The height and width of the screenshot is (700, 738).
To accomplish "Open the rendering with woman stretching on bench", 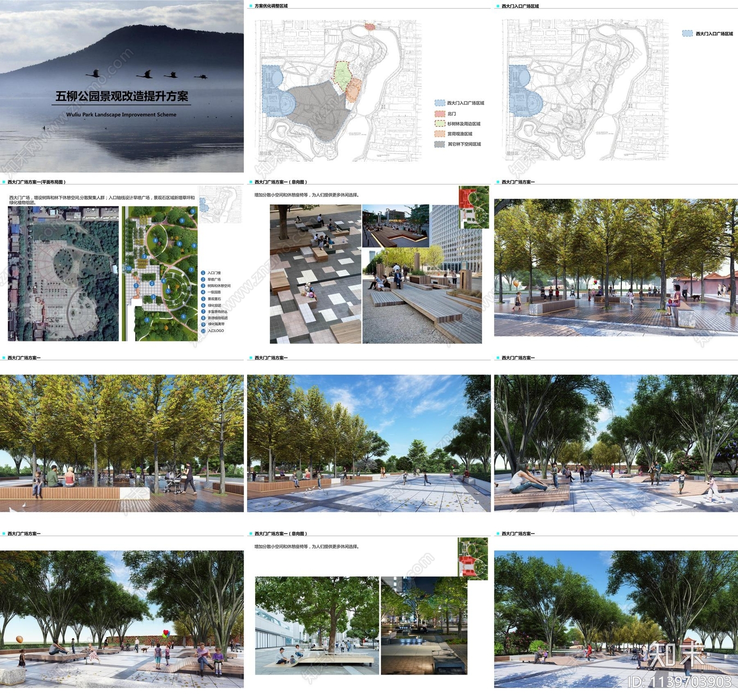I will click(616, 443).
